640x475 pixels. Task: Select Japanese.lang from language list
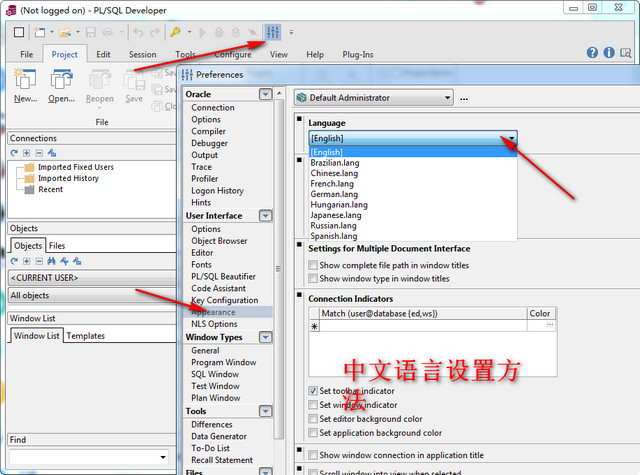pos(336,215)
